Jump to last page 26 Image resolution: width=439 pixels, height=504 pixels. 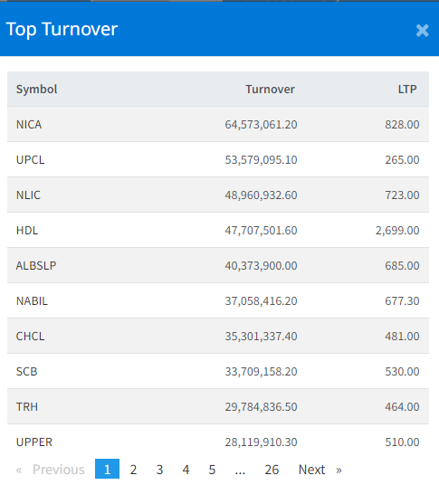(x=272, y=470)
